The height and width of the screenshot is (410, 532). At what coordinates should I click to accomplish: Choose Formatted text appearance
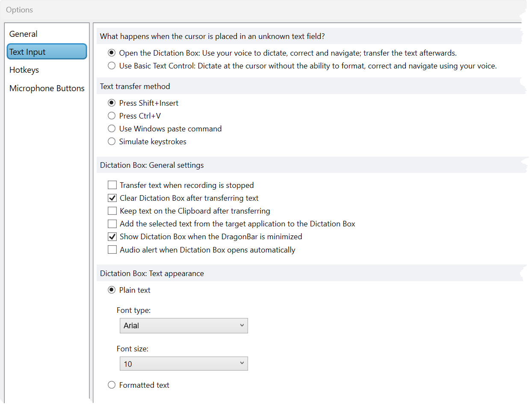point(112,385)
